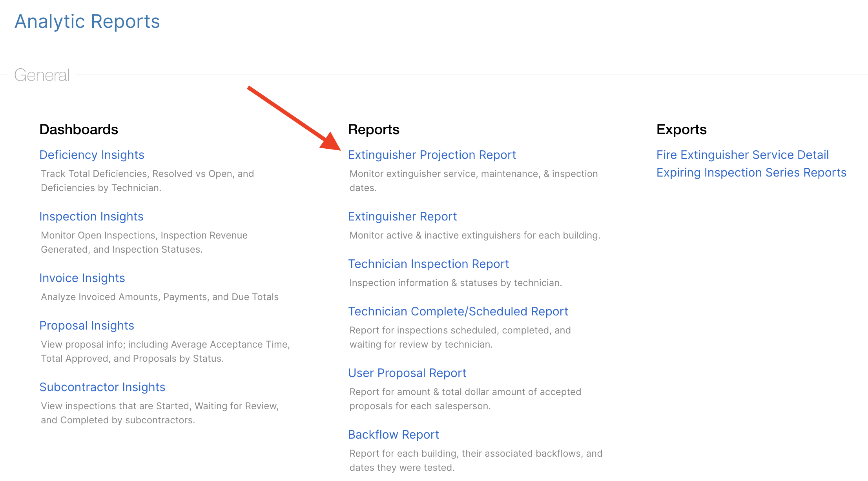Click the Exports column heading

point(682,129)
